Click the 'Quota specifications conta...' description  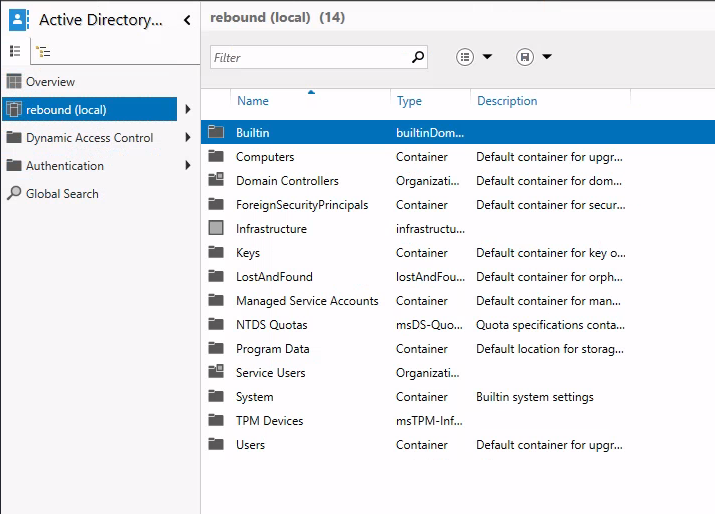coord(550,325)
